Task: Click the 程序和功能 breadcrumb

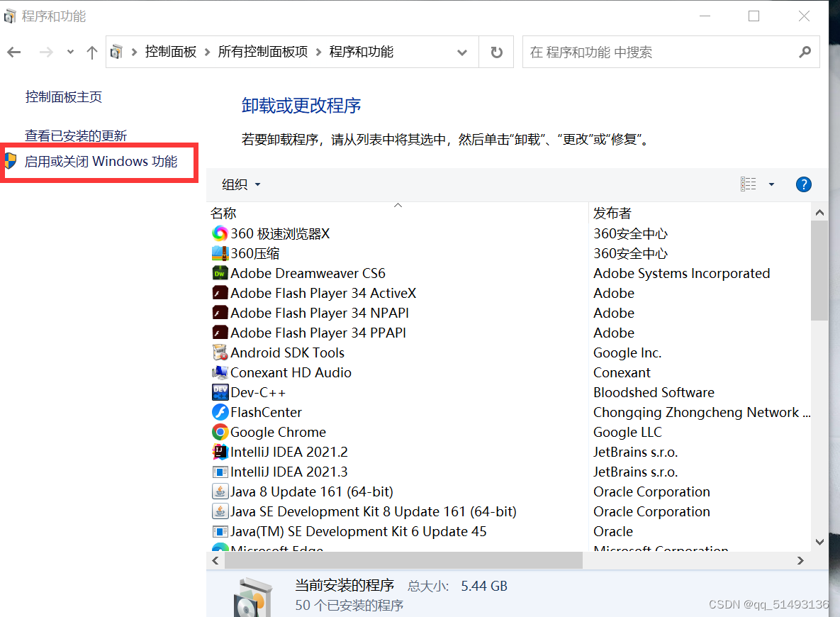Action: click(361, 52)
